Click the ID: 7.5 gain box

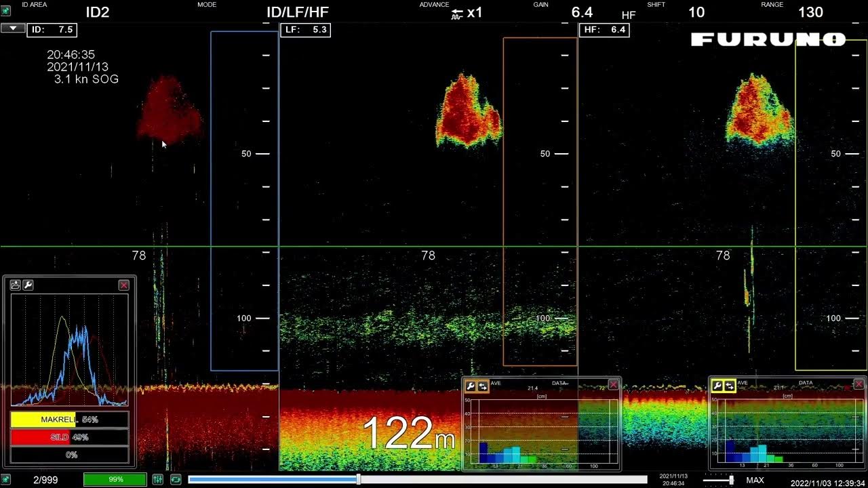point(52,30)
